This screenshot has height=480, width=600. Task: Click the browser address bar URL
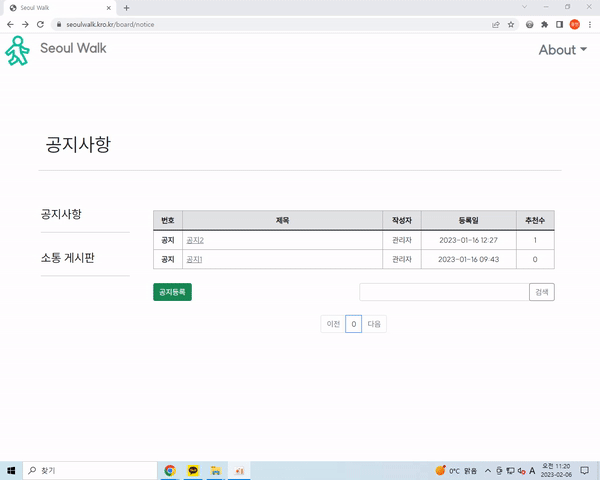[x=110, y=24]
